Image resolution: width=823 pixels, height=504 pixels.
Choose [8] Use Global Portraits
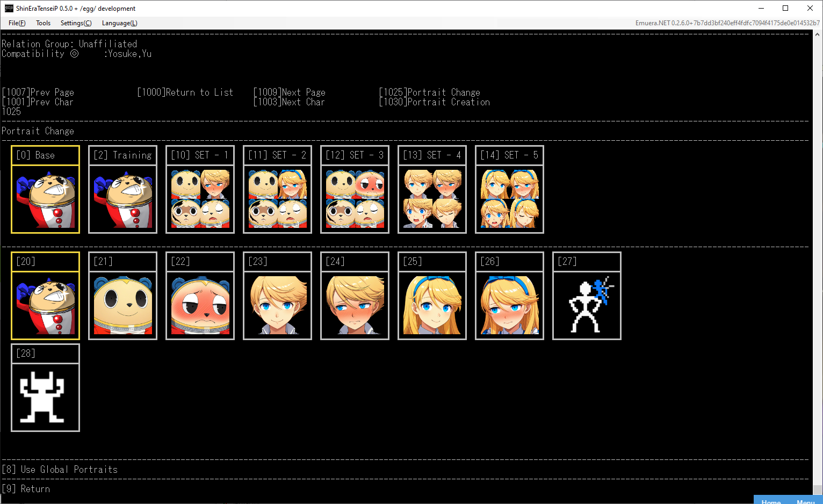point(60,470)
